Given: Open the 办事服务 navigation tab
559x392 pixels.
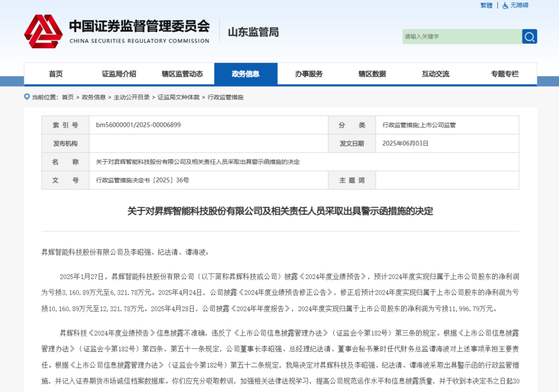Looking at the screenshot, I should click(309, 74).
